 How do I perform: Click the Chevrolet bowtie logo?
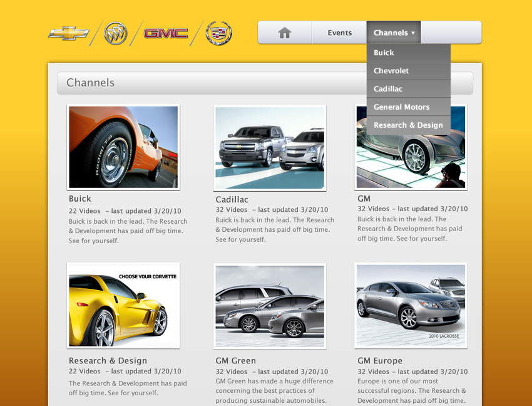69,33
